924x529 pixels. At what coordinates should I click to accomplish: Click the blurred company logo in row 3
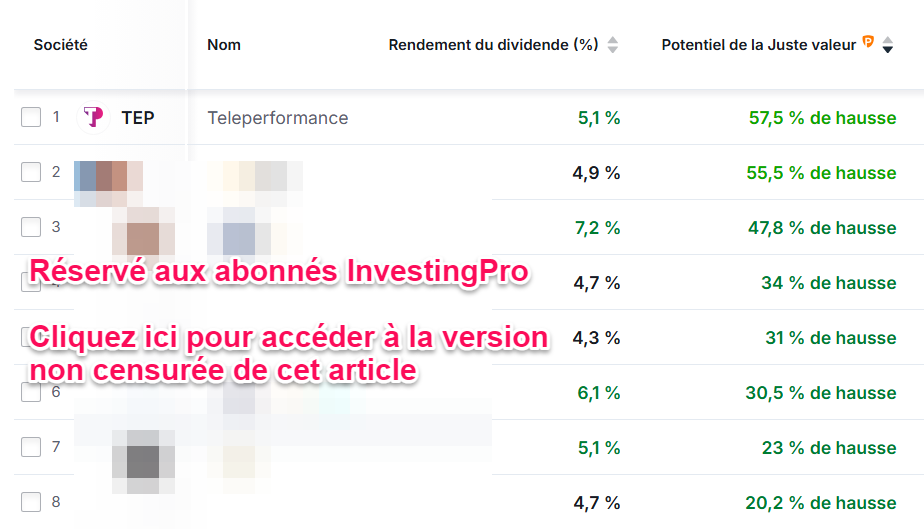[143, 232]
